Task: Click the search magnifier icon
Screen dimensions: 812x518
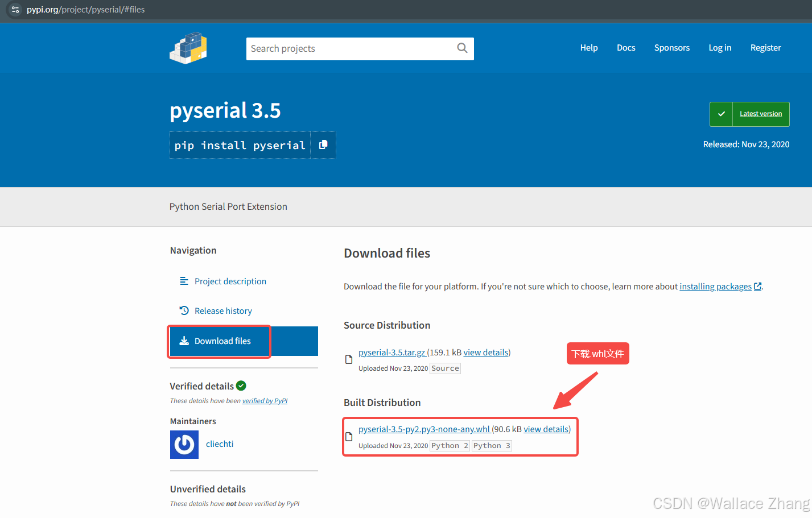Action: (462, 48)
